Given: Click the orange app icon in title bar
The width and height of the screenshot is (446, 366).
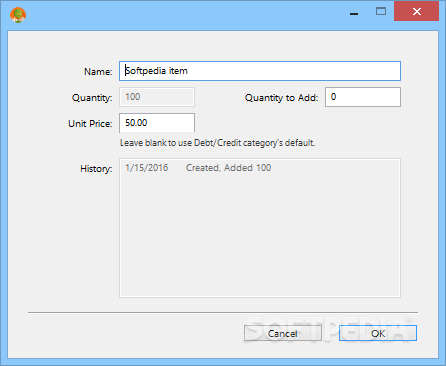Looking at the screenshot, I should 18,15.
